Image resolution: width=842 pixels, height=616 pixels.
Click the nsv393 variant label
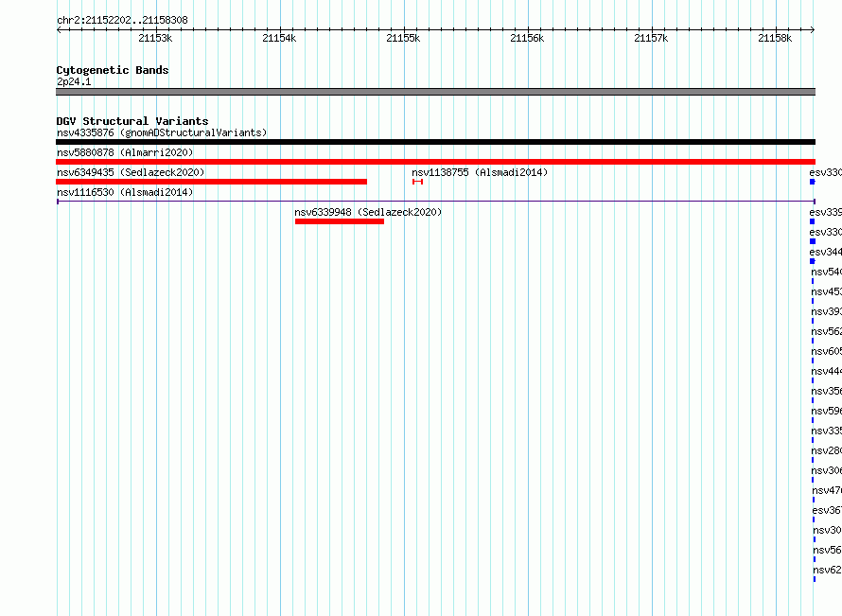[x=827, y=311]
